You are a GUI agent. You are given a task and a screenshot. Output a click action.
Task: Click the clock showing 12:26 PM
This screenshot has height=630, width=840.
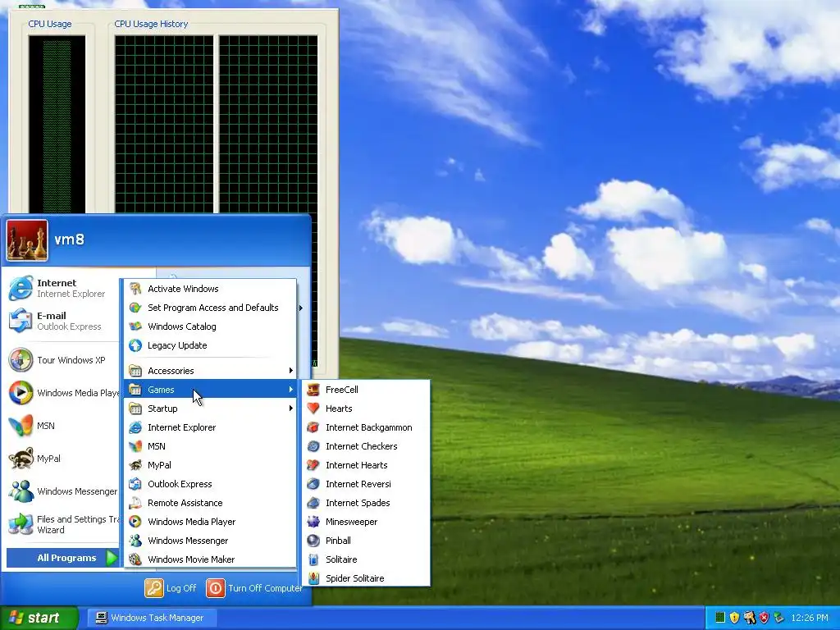(x=809, y=618)
